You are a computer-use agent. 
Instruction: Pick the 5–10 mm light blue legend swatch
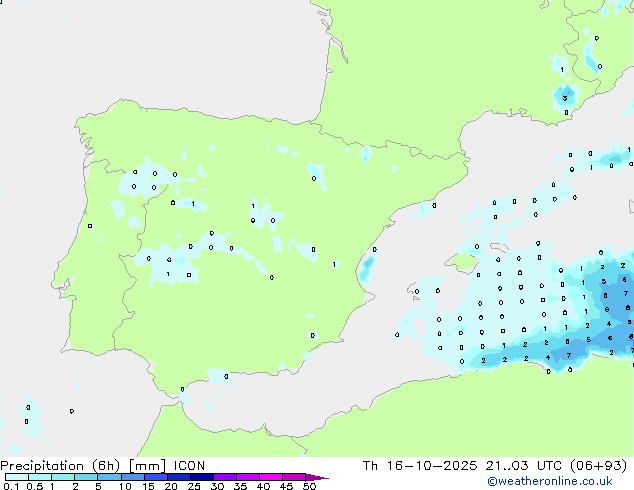pyautogui.click(x=109, y=477)
